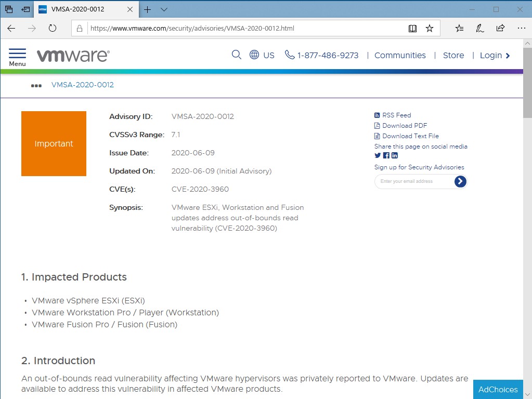The image size is (532, 399).
Task: Open site search magnifier
Action: coord(237,55)
